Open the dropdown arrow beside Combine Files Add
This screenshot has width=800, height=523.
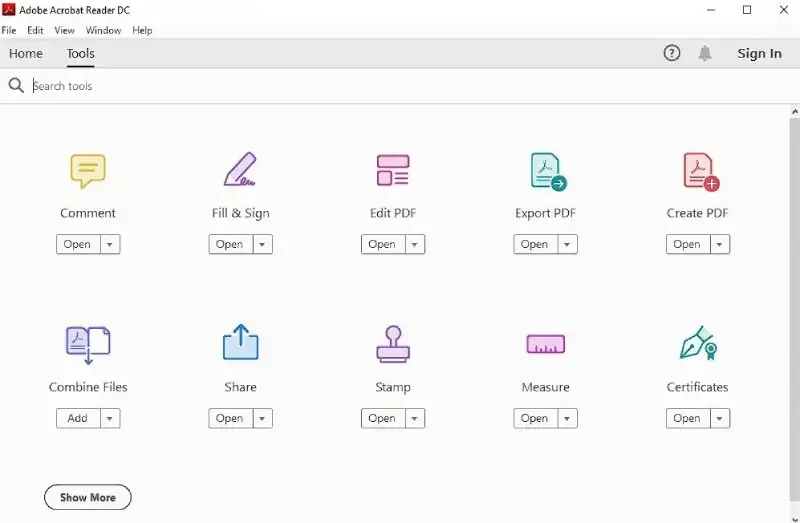(x=110, y=419)
